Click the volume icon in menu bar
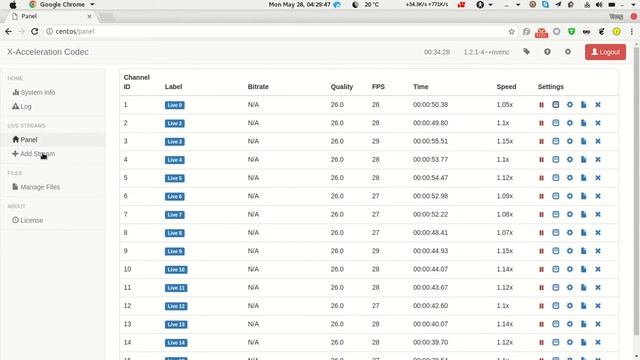 coord(599,4)
